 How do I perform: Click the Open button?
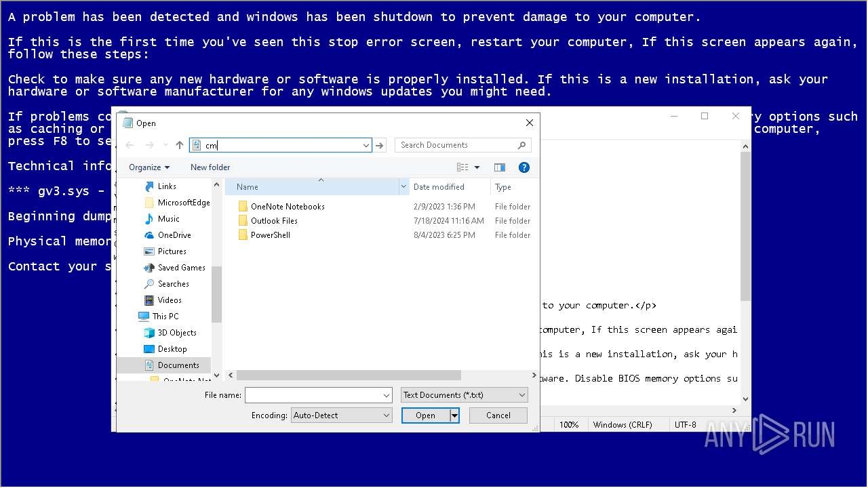[425, 415]
